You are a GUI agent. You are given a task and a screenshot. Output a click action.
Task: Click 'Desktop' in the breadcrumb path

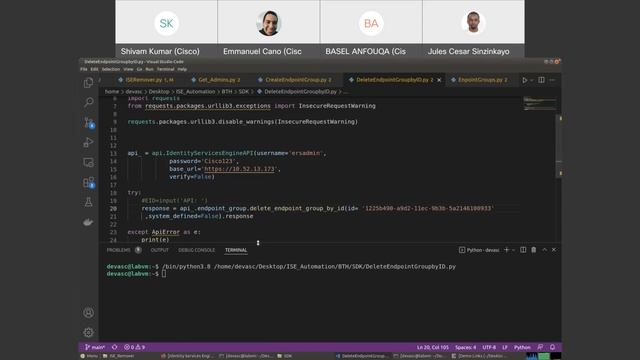pyautogui.click(x=159, y=92)
